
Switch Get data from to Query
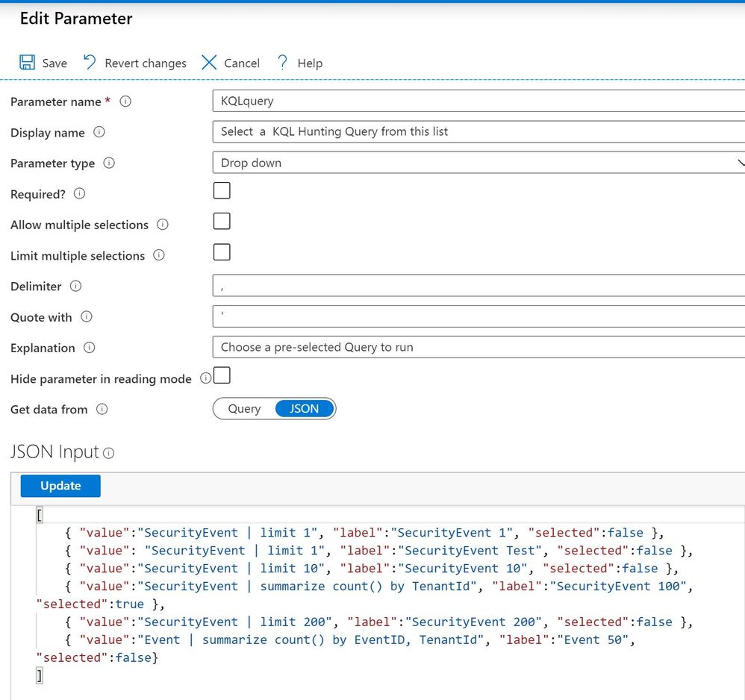click(244, 409)
